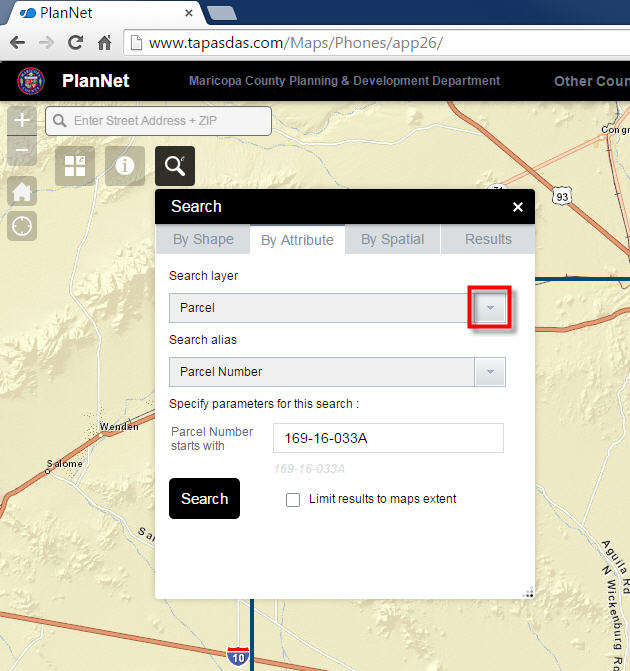Activate the my-location crosshair button
Viewport: 630px width, 671px height.
[x=22, y=226]
